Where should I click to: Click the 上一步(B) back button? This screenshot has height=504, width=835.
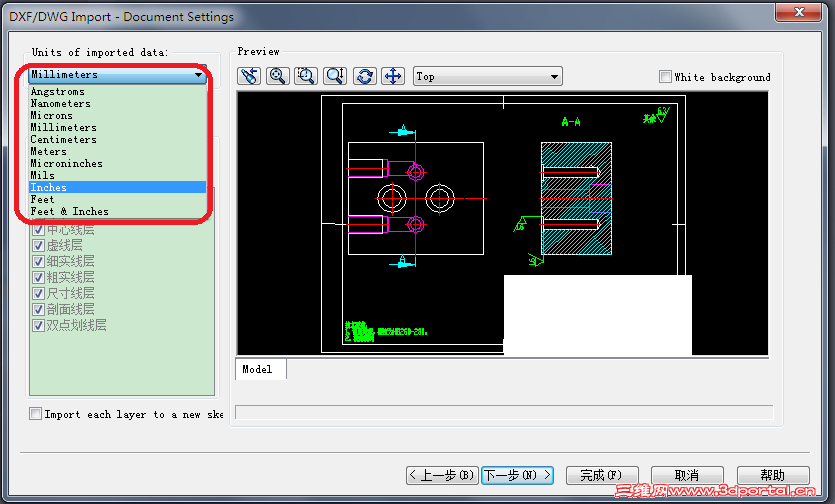(442, 475)
